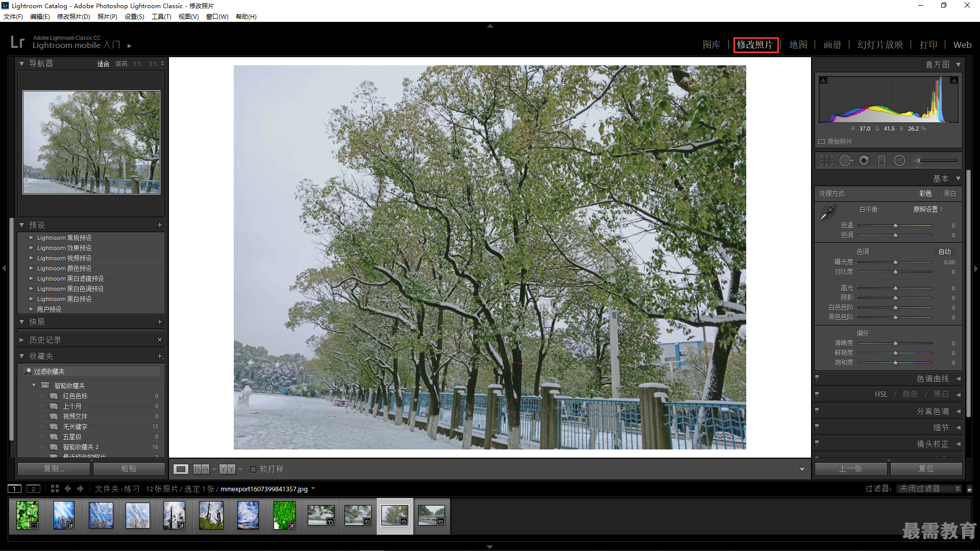The width and height of the screenshot is (980, 551).
Task: Toggle highlight clipping indicator in histogram
Action: pos(953,80)
